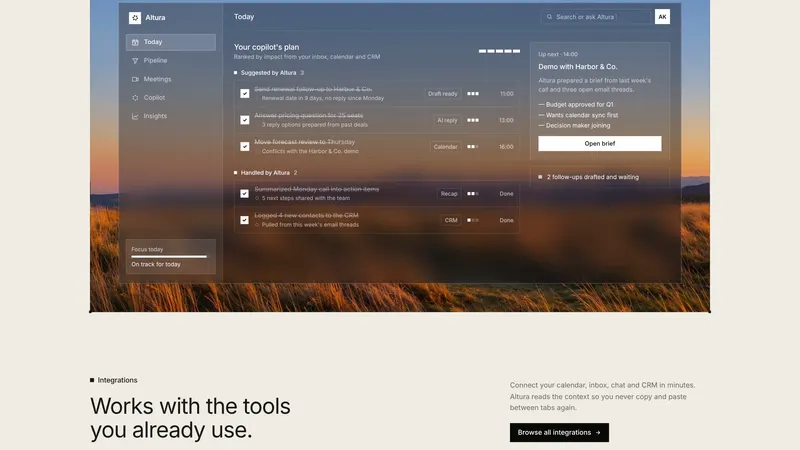Uncheck Answer pricing question task
Image resolution: width=800 pixels, height=450 pixels.
245,120
